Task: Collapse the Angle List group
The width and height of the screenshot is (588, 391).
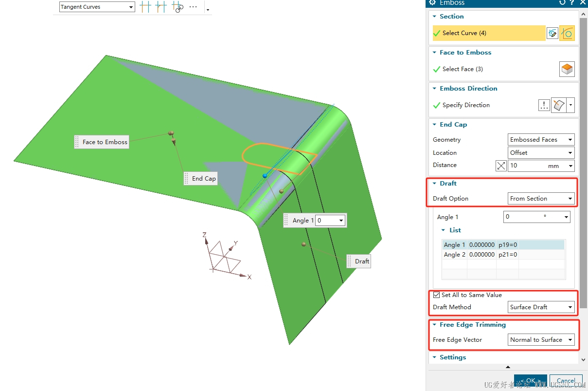Action: (x=444, y=230)
